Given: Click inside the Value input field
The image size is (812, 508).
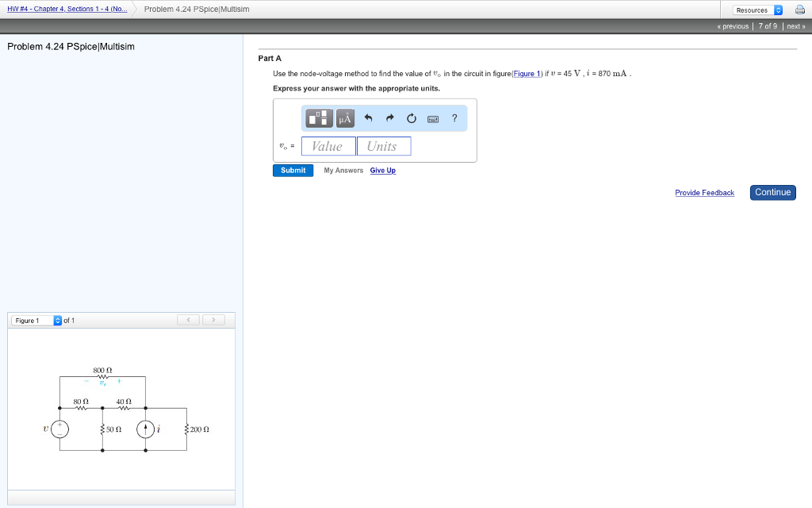Looking at the screenshot, I should point(327,146).
